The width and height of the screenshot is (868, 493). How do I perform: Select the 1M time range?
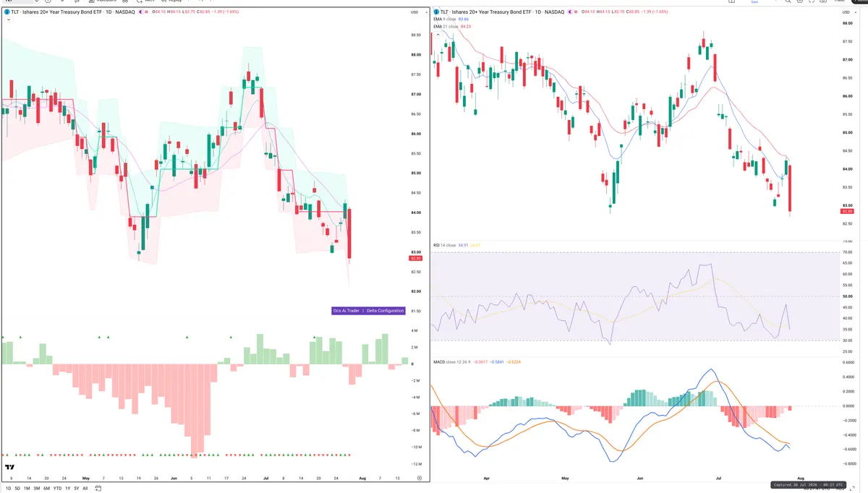click(26, 489)
